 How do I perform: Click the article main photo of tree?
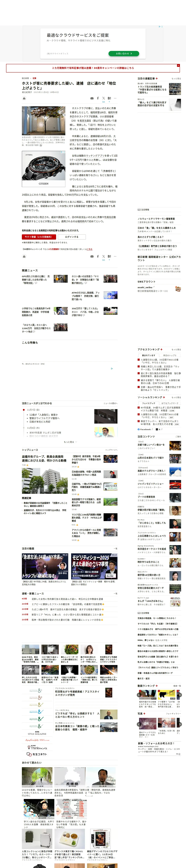[x=44, y=121]
